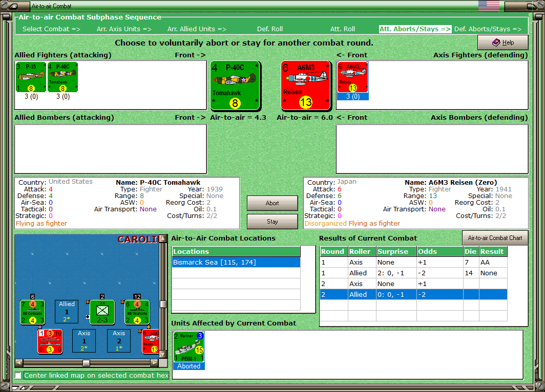Select the Def. Roll subphase step
Viewport: 545px width, 392px height.
270,29
